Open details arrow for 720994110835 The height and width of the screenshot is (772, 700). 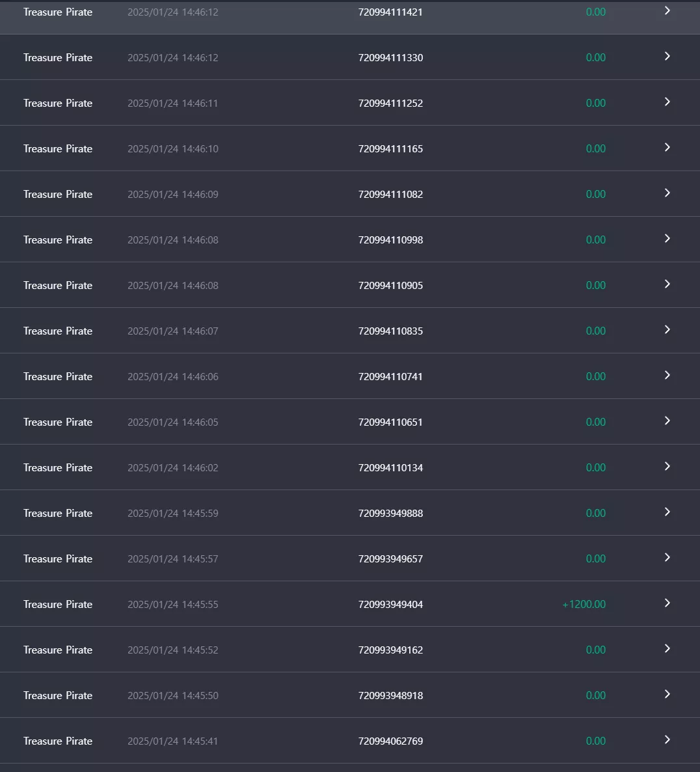point(667,329)
